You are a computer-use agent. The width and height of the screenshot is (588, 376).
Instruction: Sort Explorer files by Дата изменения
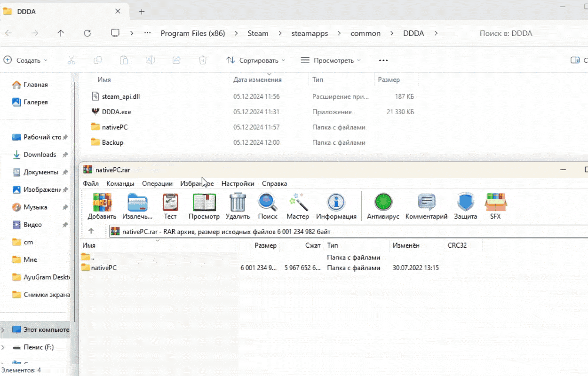[x=257, y=80]
